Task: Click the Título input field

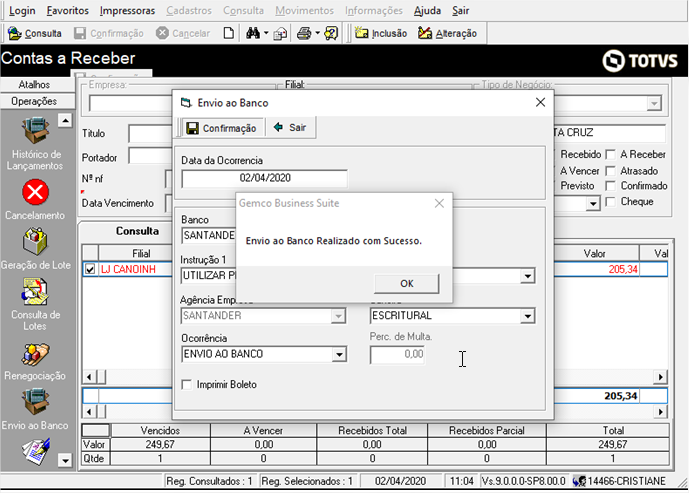Action: (150, 134)
